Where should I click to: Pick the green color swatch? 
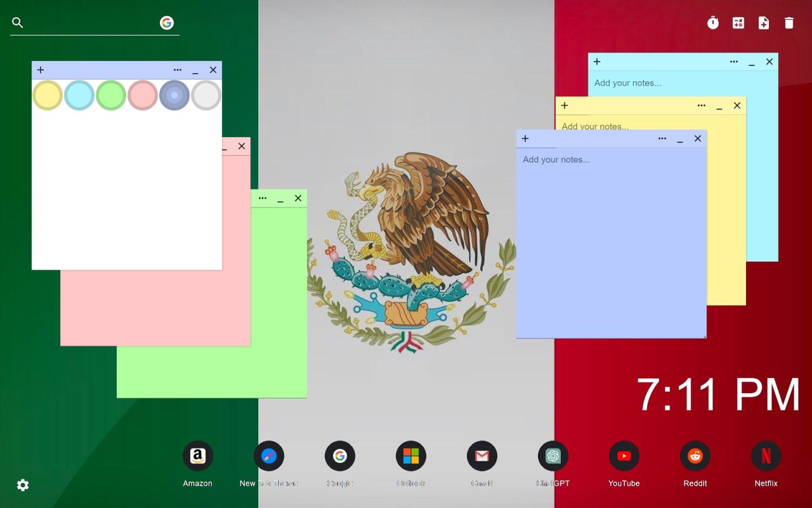[x=111, y=95]
